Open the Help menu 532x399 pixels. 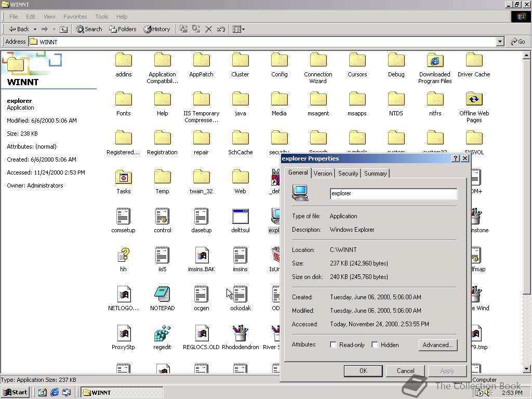[x=122, y=17]
